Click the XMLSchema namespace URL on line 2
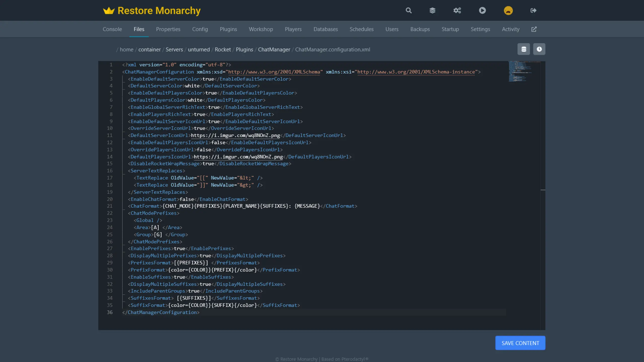The width and height of the screenshot is (644, 362). click(274, 72)
